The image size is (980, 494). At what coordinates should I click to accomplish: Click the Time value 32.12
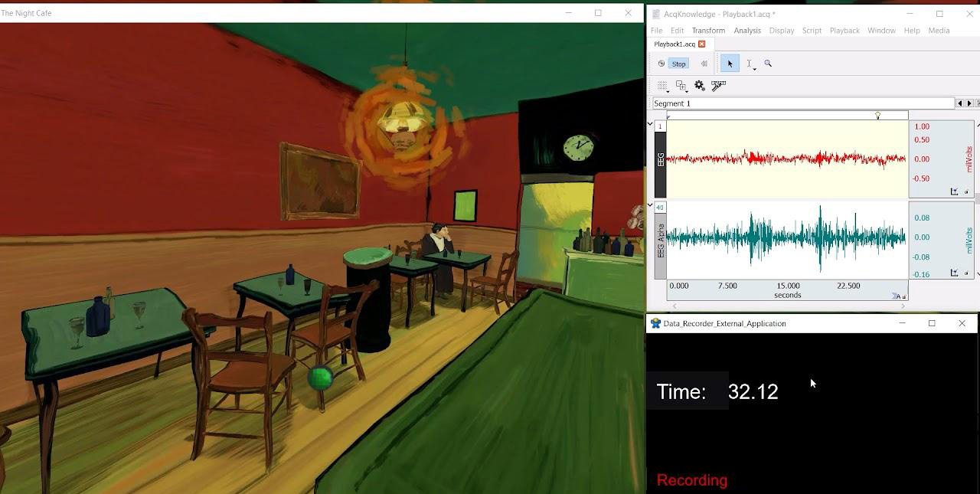pos(753,391)
